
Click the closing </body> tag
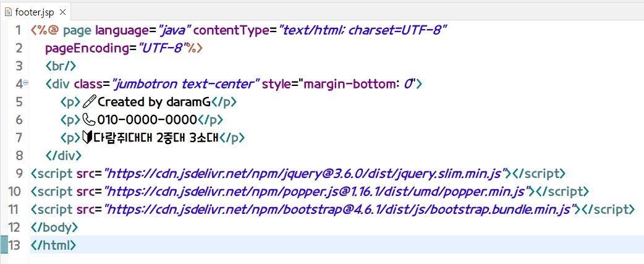coord(54,228)
